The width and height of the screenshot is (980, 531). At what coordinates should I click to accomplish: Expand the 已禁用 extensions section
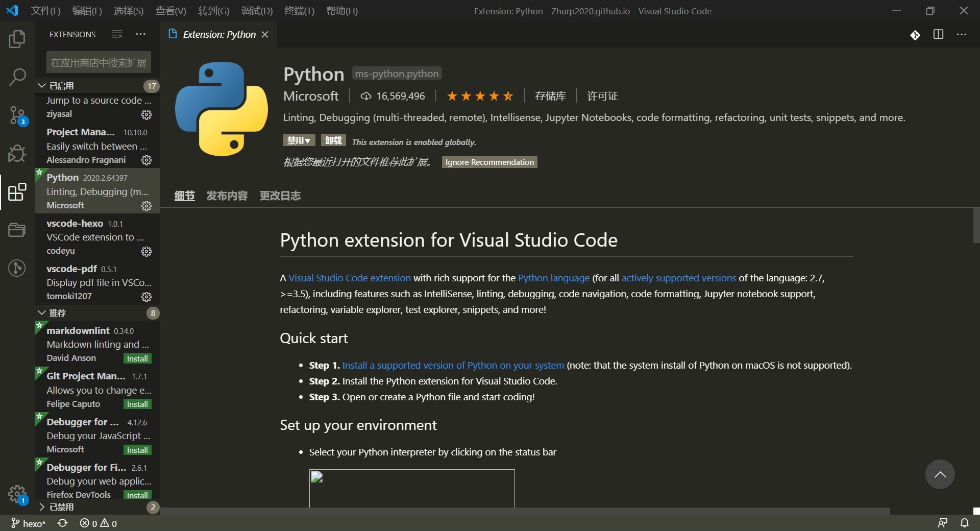tap(97, 507)
